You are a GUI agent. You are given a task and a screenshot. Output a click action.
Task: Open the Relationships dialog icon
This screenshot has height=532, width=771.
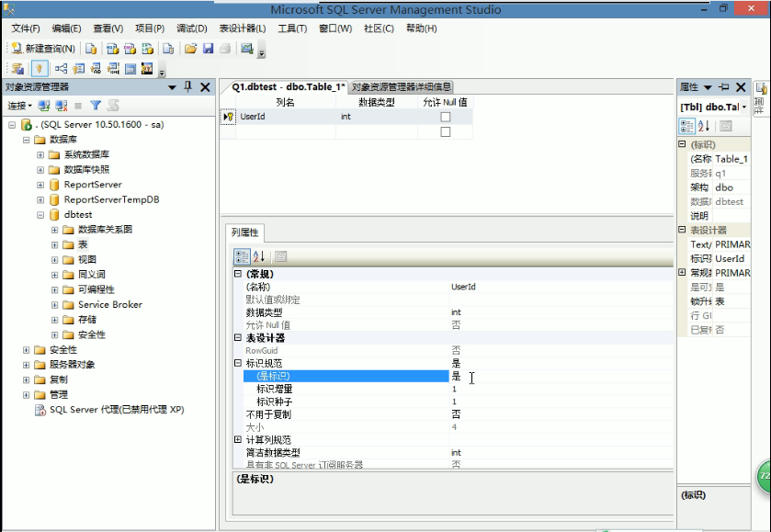pos(61,68)
